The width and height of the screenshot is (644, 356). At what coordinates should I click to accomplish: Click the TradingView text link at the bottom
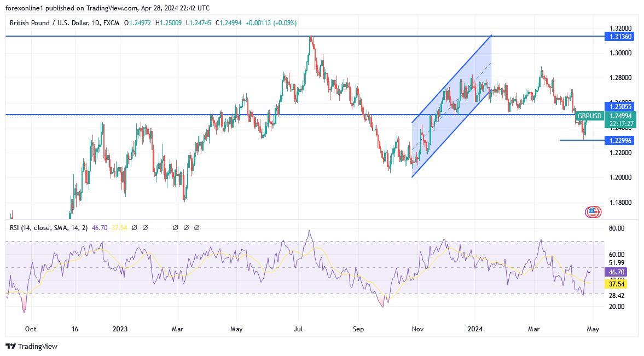click(37, 347)
